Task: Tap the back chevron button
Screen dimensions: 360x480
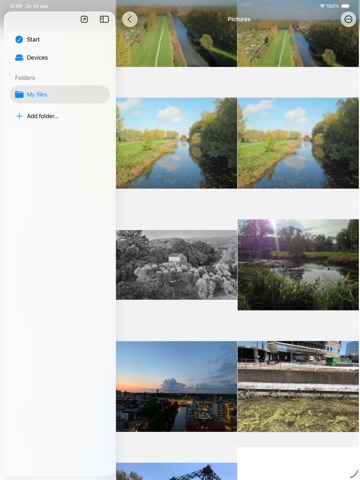Action: (x=130, y=19)
